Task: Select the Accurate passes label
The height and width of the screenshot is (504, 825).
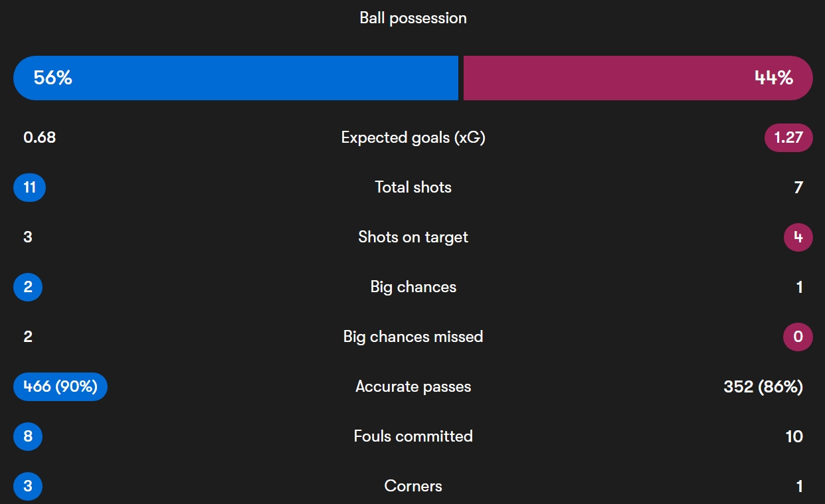Action: [x=413, y=386]
